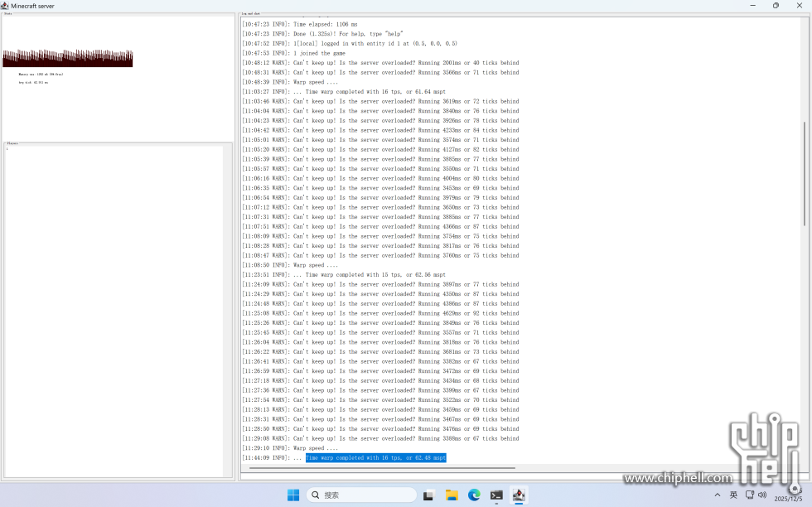Click the volume icon in system tray
The width and height of the screenshot is (812, 507).
click(762, 495)
